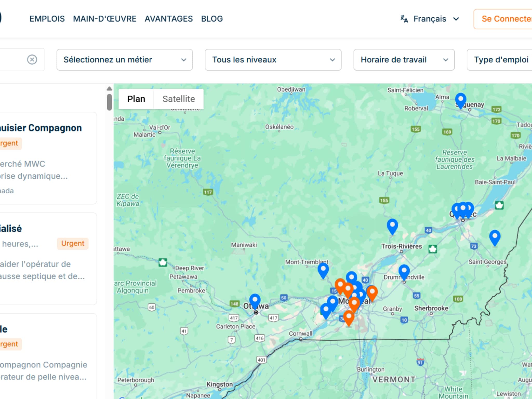Switch map to Satellite view
Screen dimensions: 532x399
178,99
